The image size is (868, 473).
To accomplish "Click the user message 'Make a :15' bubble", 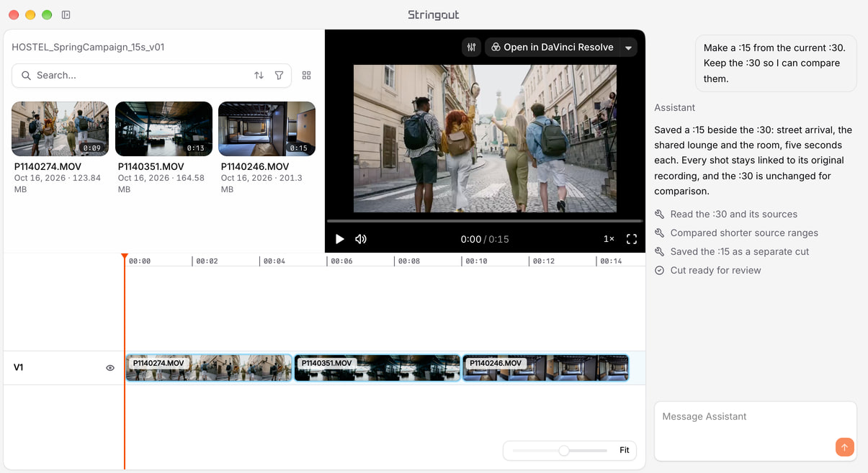I will tap(776, 63).
